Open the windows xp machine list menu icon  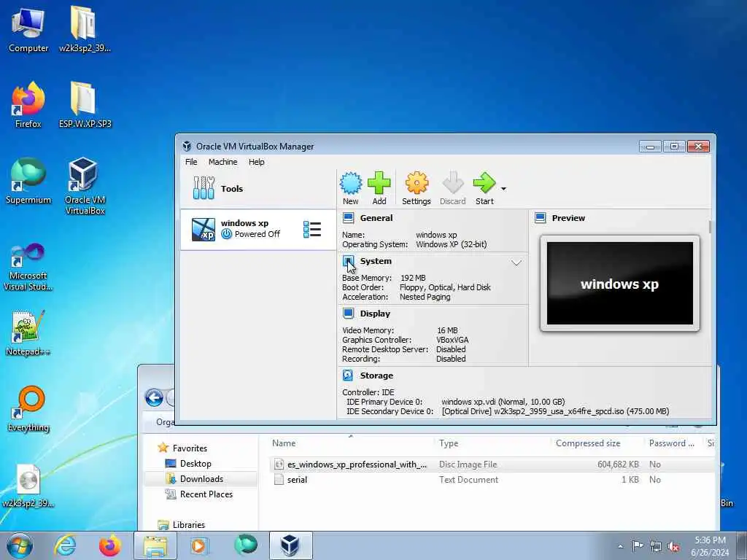312,229
